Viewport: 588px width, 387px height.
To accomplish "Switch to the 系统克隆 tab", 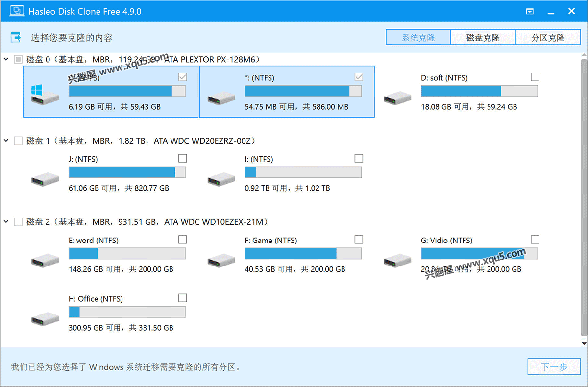I will 418,38.
